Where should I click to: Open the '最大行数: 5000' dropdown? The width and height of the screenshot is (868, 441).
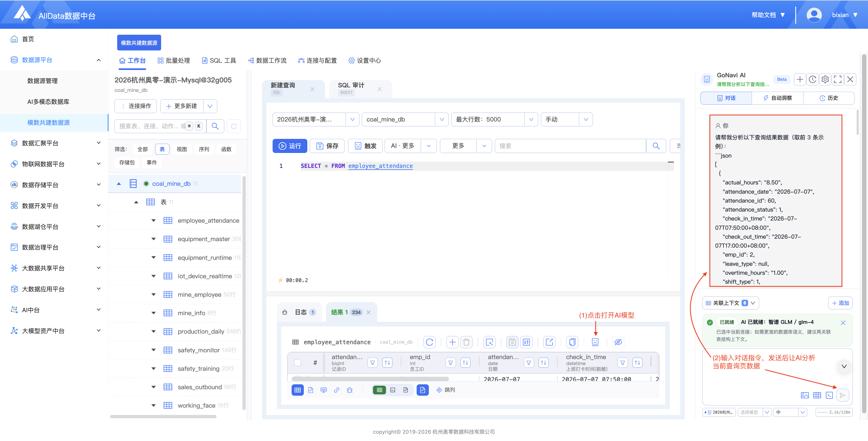pyautogui.click(x=494, y=120)
